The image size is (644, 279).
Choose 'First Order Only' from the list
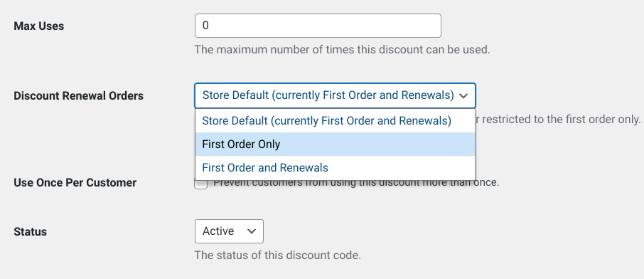click(335, 144)
